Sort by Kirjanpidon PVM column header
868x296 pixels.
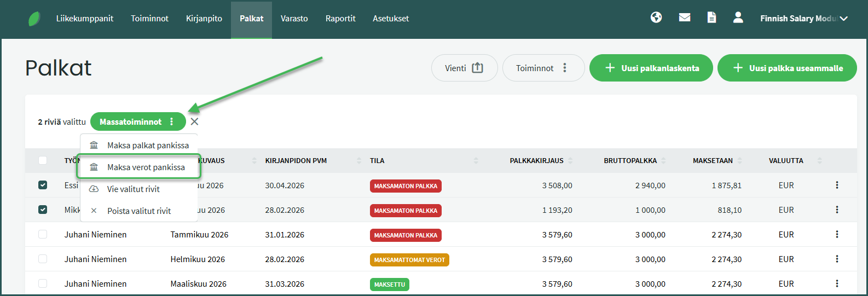click(296, 160)
